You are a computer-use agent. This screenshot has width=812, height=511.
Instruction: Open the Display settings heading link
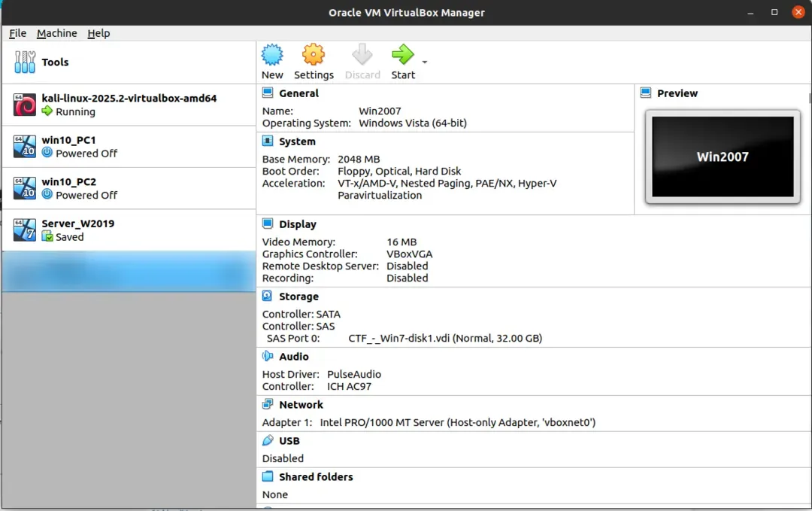[x=298, y=224]
